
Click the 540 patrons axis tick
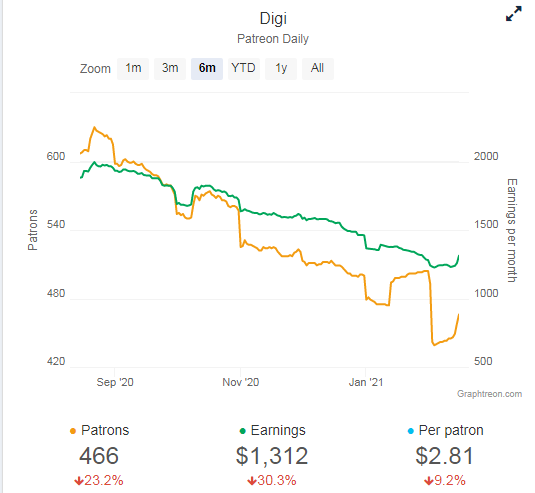point(56,224)
